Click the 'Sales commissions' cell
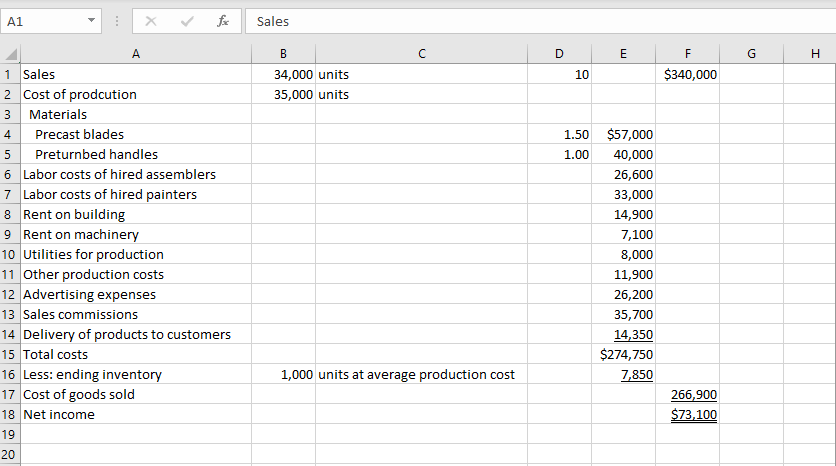Screen dimensions: 836x466 [136, 314]
